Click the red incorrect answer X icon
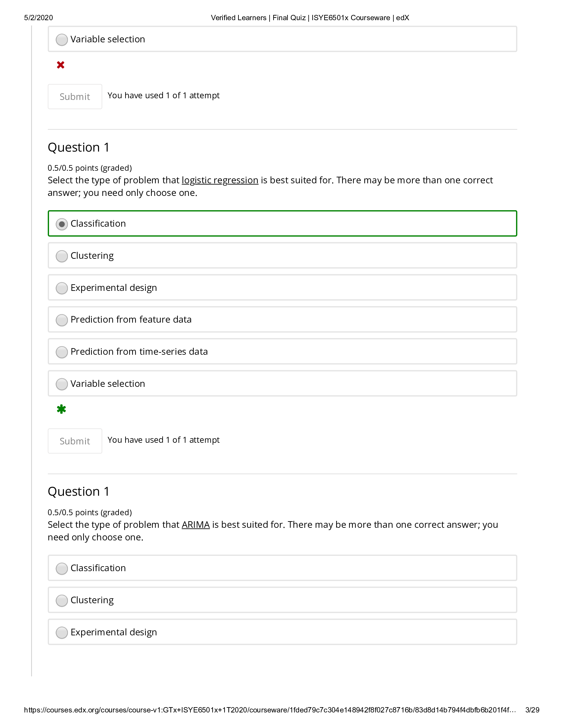Viewport: 564px width, 728px height. 60,65
